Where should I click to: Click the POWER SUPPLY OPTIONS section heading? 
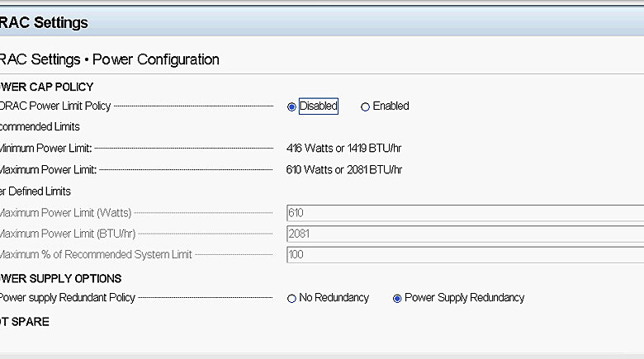(x=61, y=278)
